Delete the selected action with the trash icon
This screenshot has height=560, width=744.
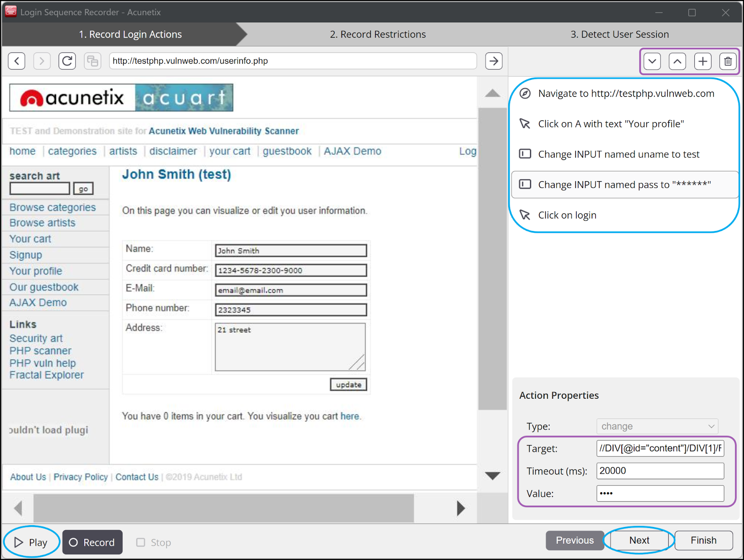pyautogui.click(x=728, y=61)
